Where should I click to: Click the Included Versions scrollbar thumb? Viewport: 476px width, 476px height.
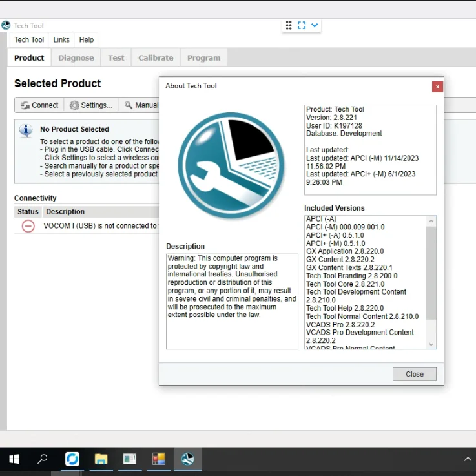point(431,273)
